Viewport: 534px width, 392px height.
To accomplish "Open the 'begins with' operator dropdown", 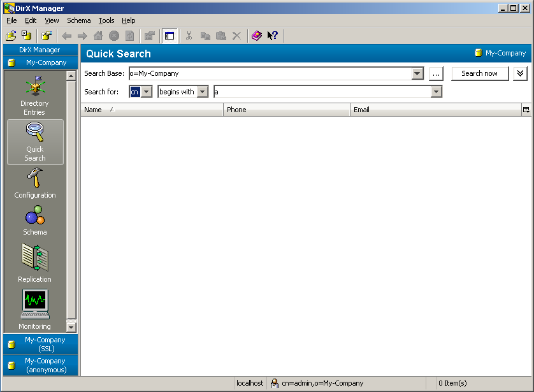I will pyautogui.click(x=203, y=92).
